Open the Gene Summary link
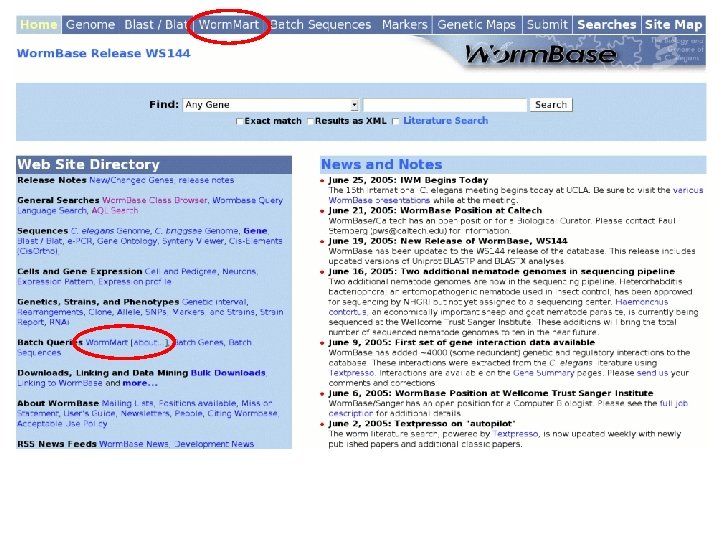This screenshot has width=720, height=540. pos(544,373)
